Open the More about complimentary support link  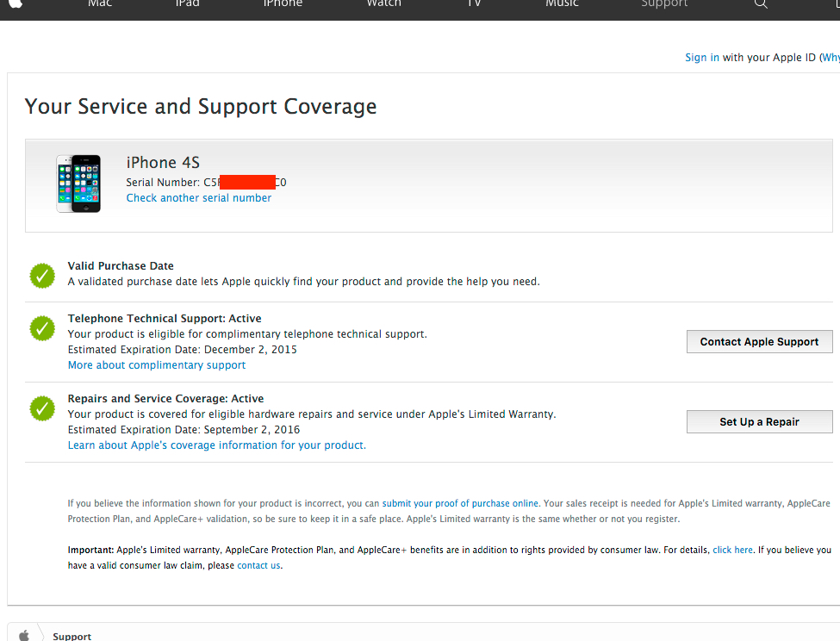(x=156, y=365)
